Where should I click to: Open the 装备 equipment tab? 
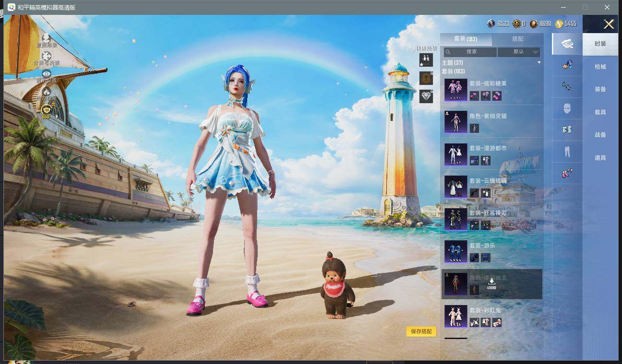[600, 89]
